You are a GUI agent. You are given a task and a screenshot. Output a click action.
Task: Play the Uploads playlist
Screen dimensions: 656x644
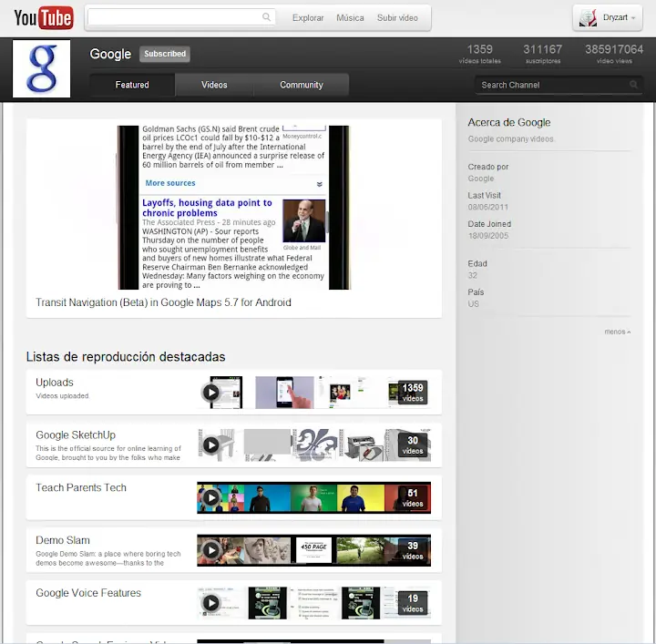pos(211,393)
